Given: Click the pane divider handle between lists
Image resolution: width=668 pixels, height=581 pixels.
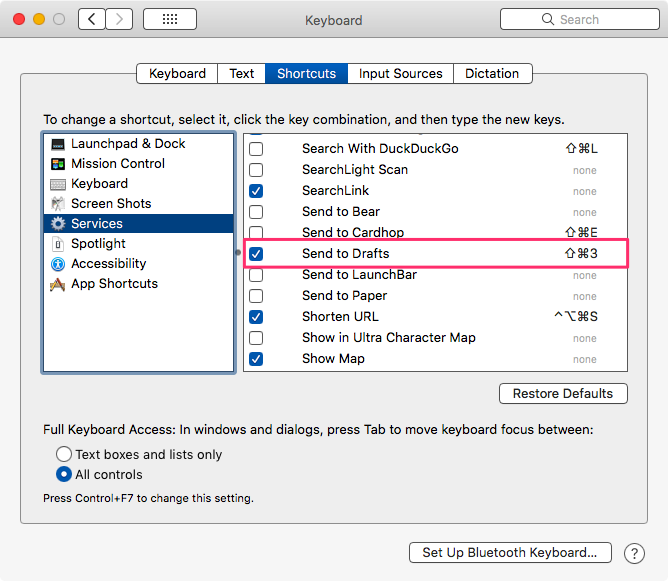Looking at the screenshot, I should [x=238, y=253].
